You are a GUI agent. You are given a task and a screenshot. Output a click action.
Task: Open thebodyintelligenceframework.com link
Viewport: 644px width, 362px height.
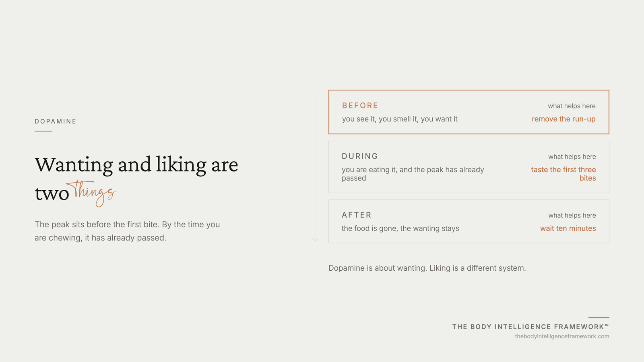point(562,336)
